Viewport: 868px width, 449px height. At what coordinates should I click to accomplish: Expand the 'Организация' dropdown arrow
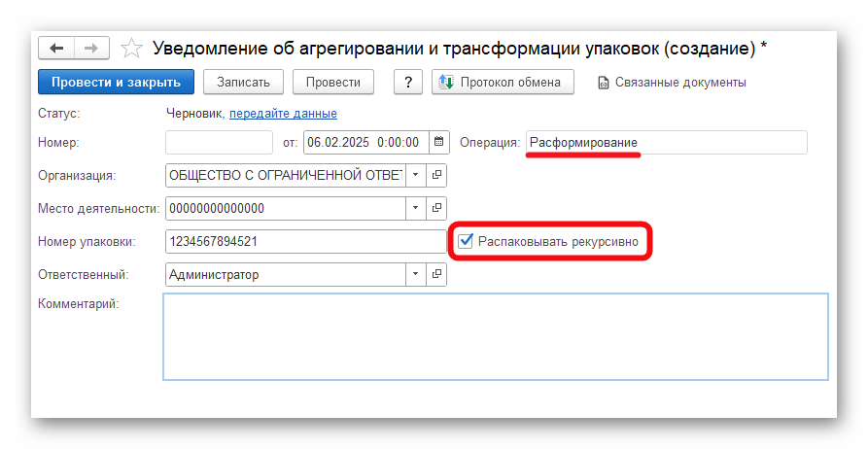tap(416, 176)
